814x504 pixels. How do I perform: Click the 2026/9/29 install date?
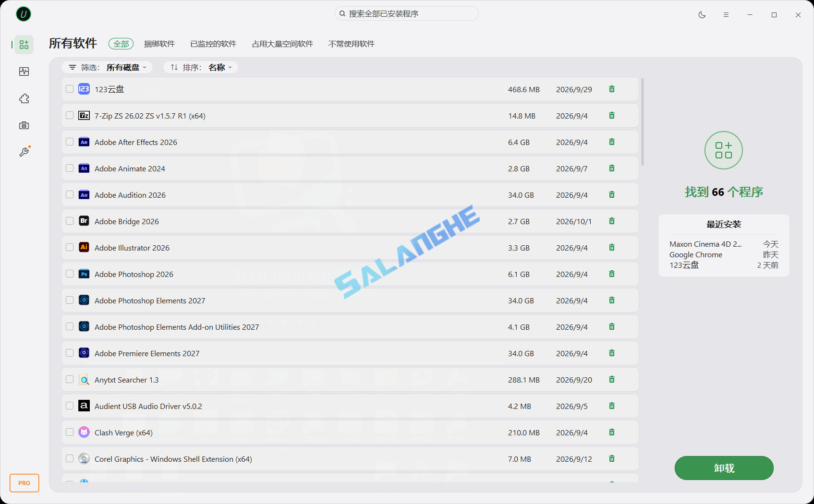tap(574, 89)
